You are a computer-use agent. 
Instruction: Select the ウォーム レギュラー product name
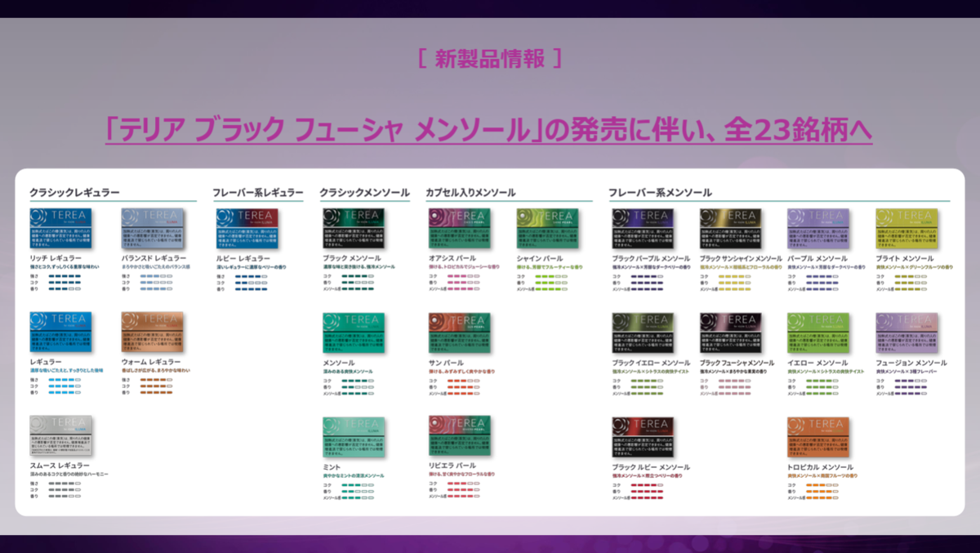(150, 362)
